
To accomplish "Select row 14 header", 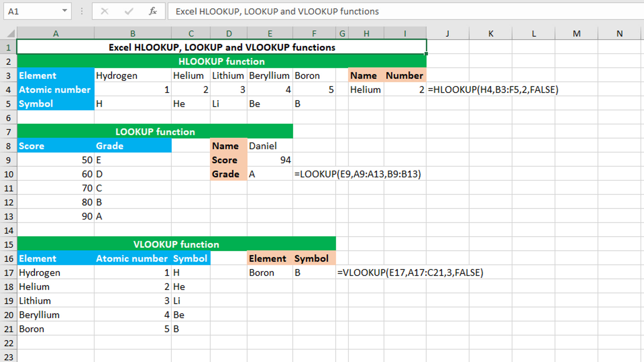I will click(x=8, y=230).
